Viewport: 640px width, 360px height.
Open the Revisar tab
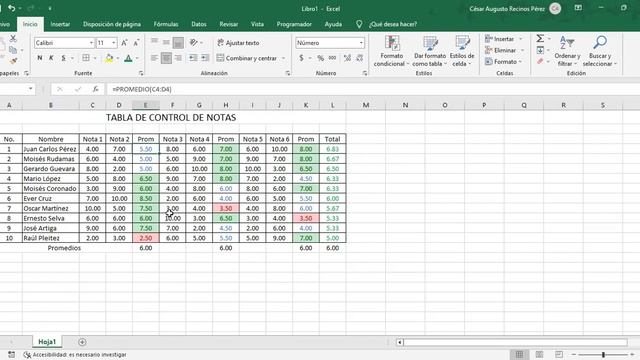(229, 24)
